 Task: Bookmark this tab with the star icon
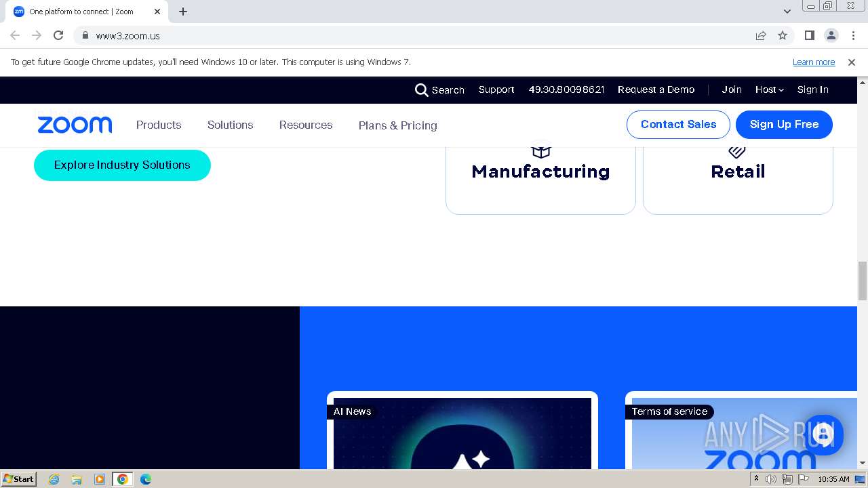tap(783, 35)
